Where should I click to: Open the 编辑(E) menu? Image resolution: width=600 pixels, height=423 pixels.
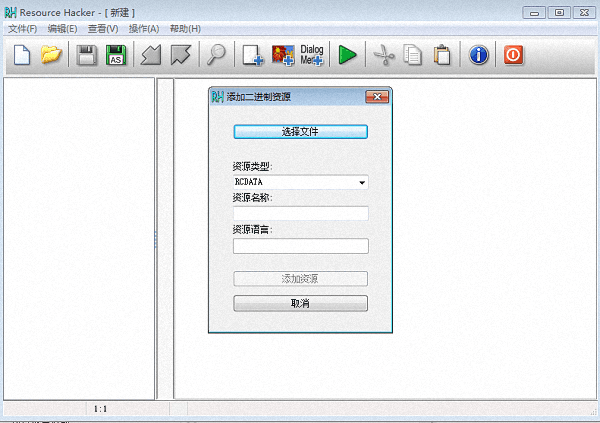[x=62, y=29]
